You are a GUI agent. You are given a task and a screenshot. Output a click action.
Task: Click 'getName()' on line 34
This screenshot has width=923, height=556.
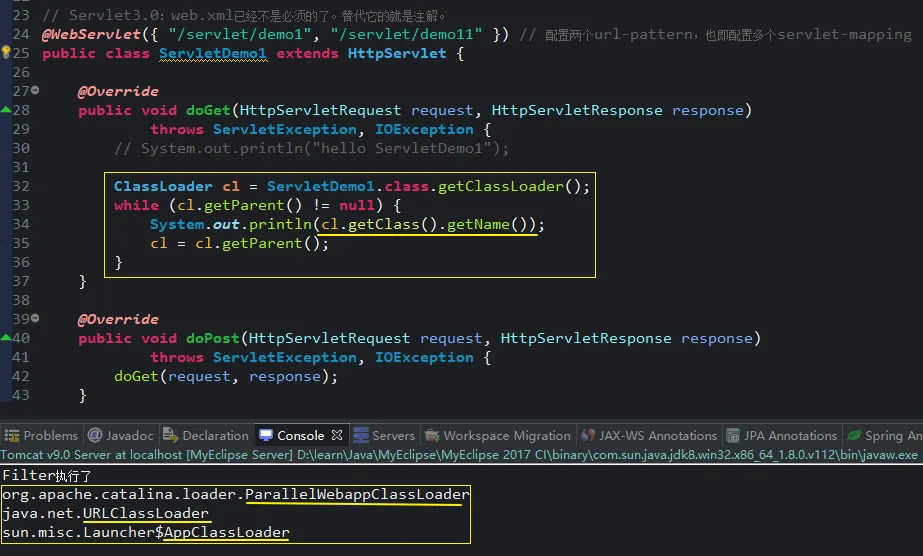coord(487,224)
